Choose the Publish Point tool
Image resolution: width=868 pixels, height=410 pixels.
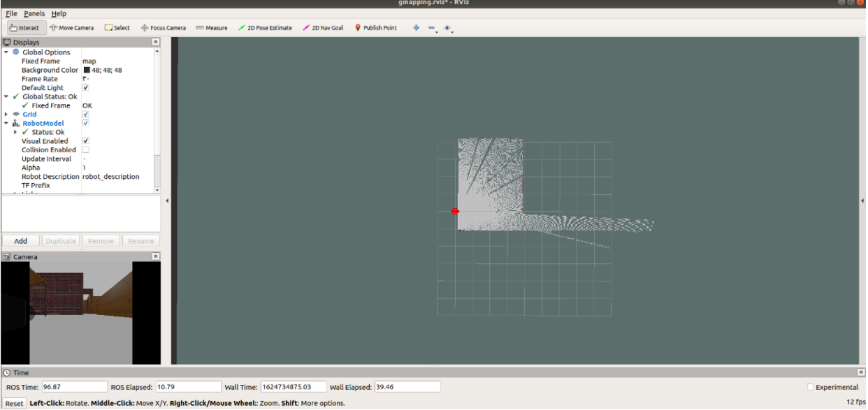pos(376,27)
